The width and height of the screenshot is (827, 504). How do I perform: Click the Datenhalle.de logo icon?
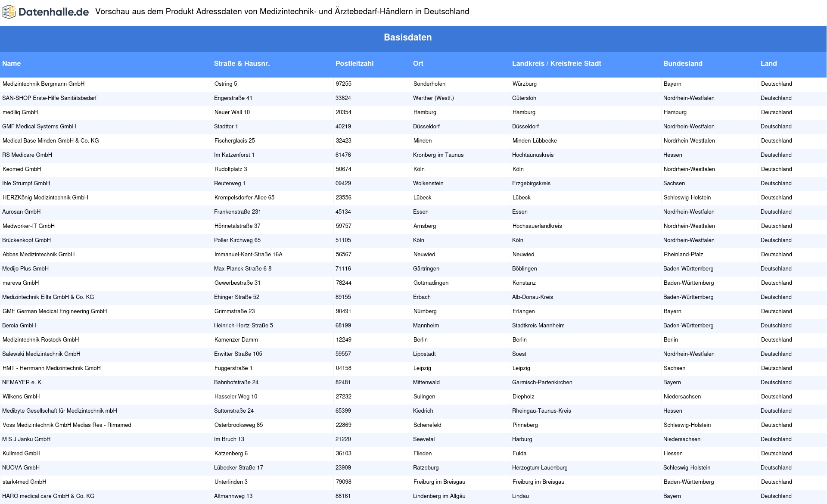(x=9, y=12)
